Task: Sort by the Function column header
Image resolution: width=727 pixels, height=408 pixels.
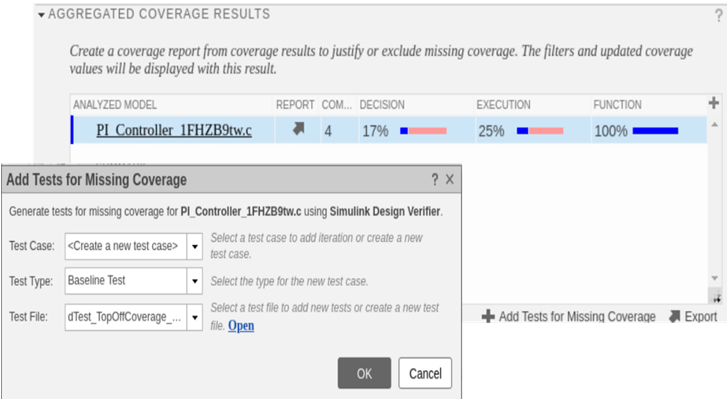Action: pyautogui.click(x=617, y=104)
